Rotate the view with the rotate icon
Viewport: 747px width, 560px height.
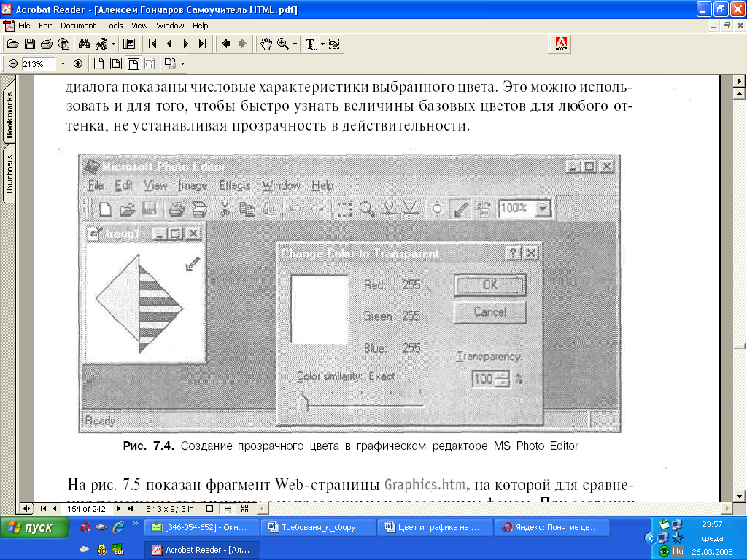(170, 63)
